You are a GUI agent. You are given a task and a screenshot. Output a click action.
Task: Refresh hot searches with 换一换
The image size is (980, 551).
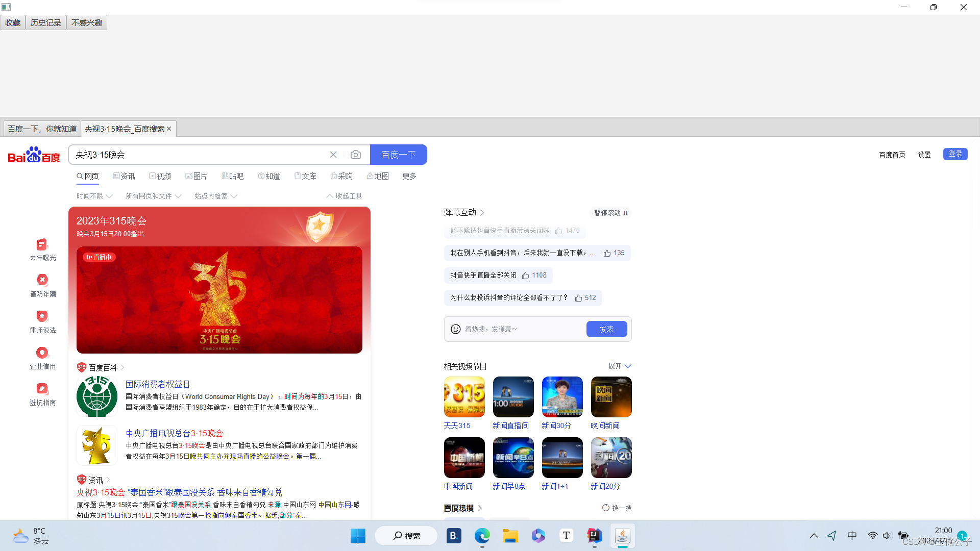click(617, 508)
